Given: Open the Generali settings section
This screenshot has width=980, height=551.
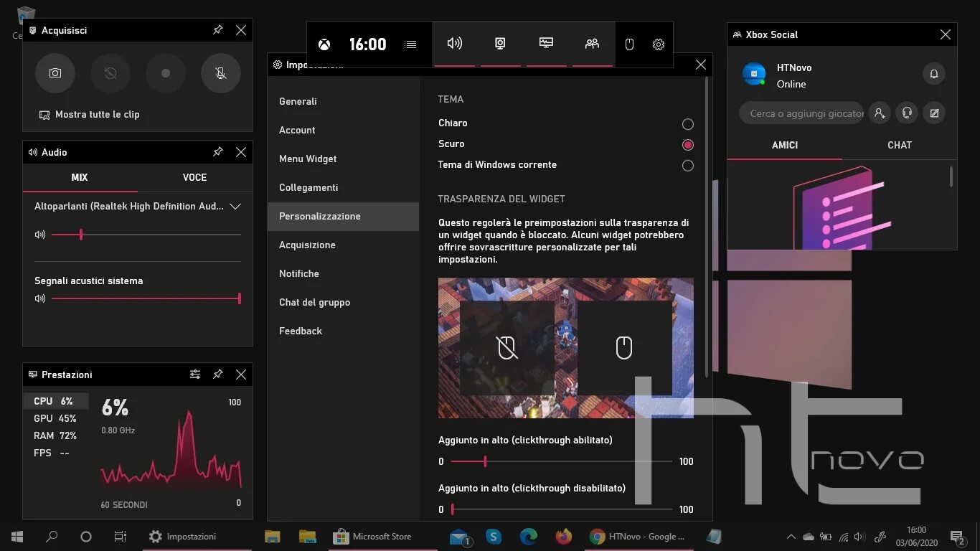Looking at the screenshot, I should pos(343,101).
